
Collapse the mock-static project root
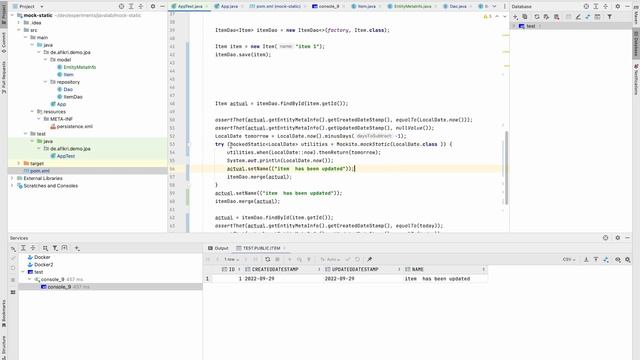pos(12,15)
